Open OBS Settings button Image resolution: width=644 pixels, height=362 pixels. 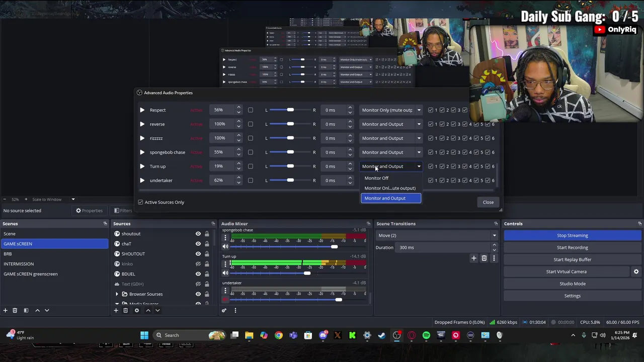point(573,296)
